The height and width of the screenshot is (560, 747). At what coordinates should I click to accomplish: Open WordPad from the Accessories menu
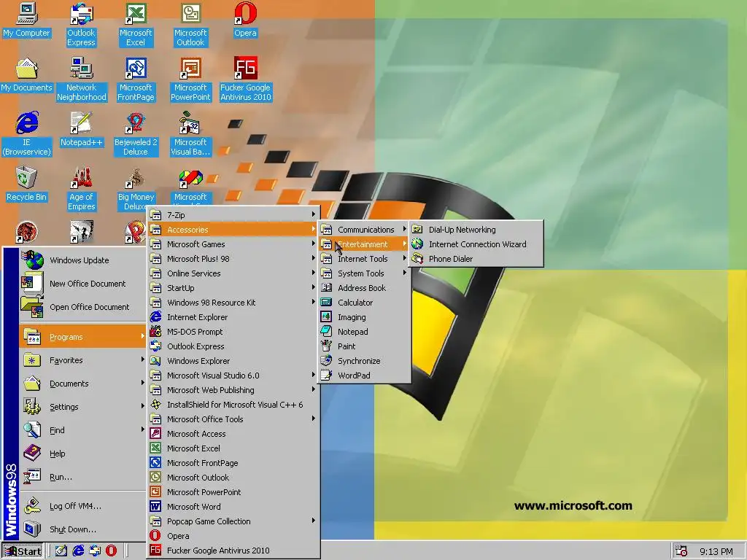pyautogui.click(x=365, y=376)
